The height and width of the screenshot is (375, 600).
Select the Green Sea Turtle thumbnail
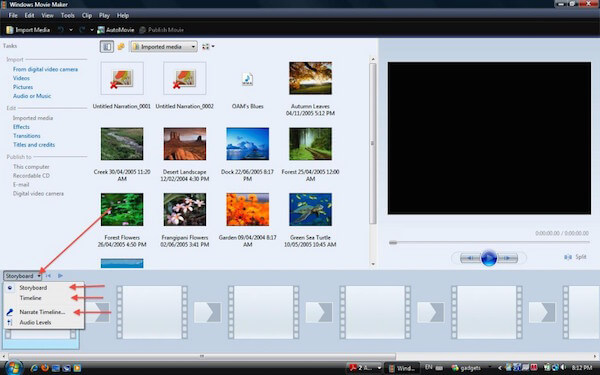click(310, 210)
